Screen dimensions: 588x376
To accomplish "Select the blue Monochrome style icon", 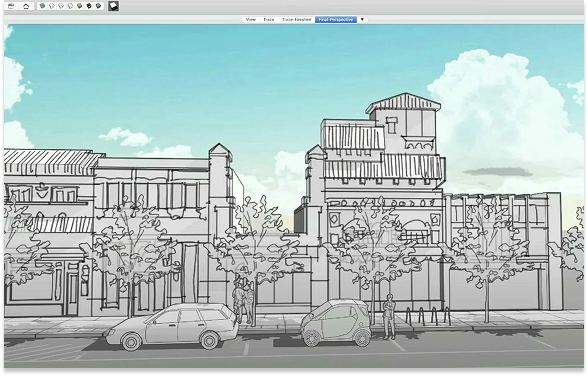I will pyautogui.click(x=99, y=6).
